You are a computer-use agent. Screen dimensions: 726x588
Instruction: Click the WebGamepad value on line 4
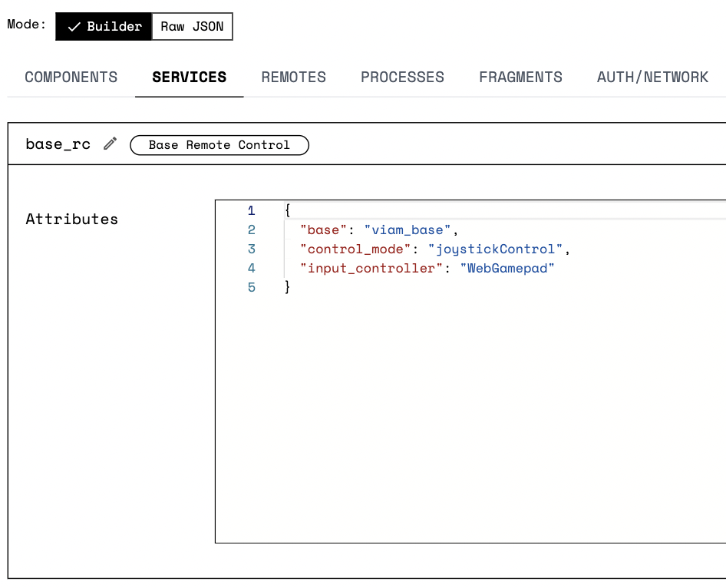pyautogui.click(x=507, y=268)
